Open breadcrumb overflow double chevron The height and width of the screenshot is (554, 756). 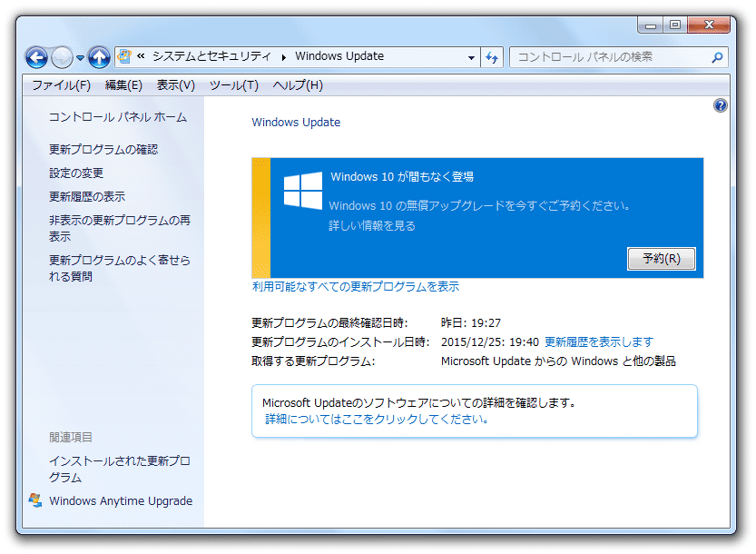141,56
